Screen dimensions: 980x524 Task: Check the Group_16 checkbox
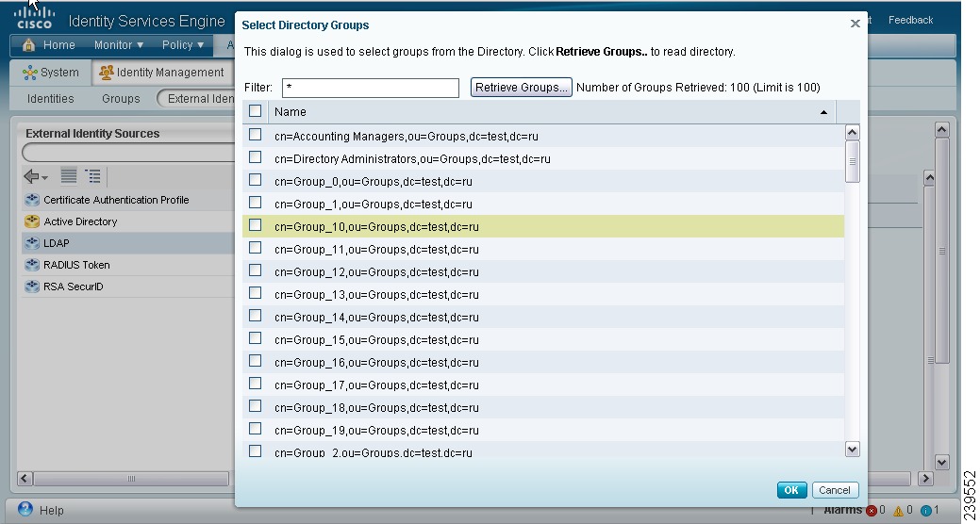(255, 361)
